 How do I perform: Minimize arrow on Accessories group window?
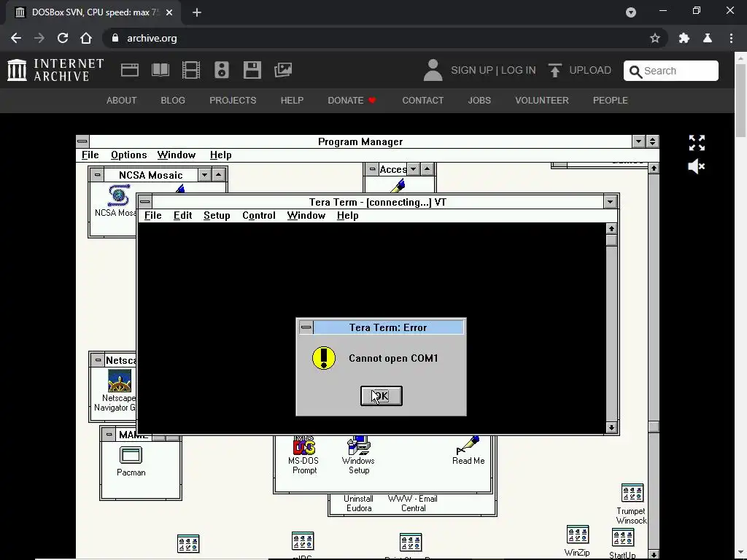pyautogui.click(x=413, y=169)
